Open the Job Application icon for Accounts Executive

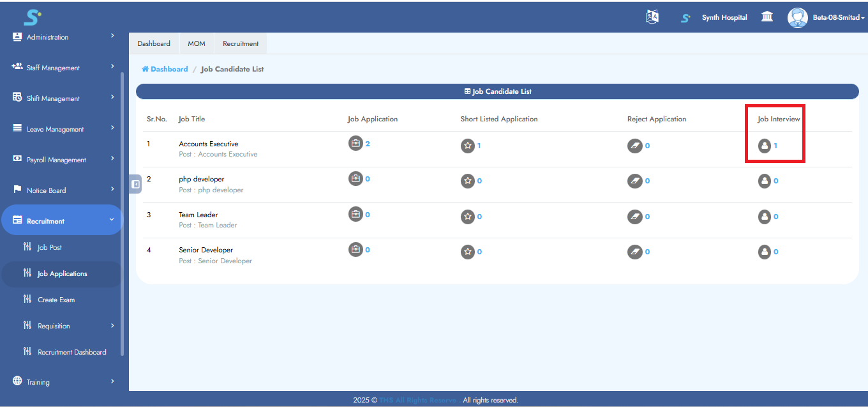[356, 143]
